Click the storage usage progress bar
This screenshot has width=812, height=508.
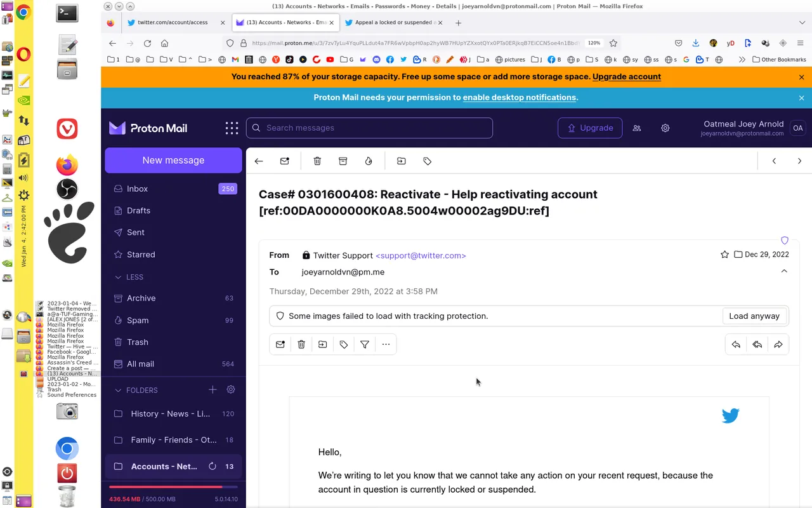pos(173,487)
